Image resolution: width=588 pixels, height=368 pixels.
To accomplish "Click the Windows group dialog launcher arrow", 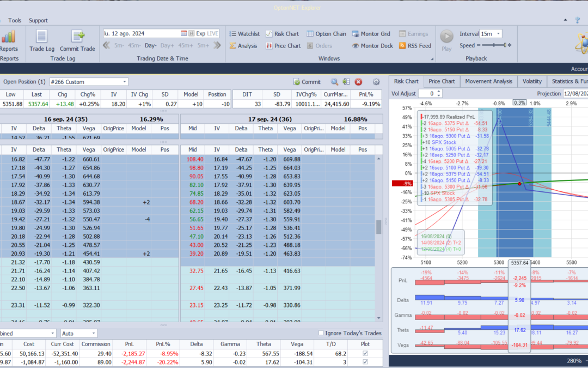I will (x=432, y=59).
